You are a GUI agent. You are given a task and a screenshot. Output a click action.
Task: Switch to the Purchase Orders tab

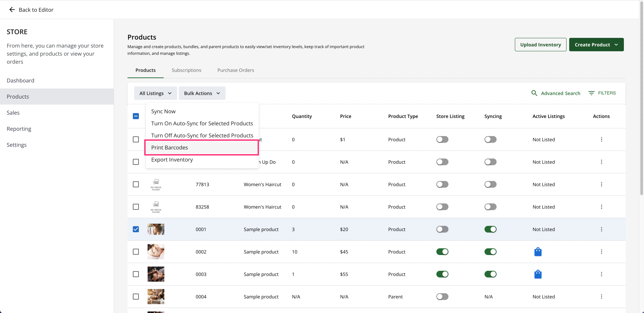(x=235, y=70)
